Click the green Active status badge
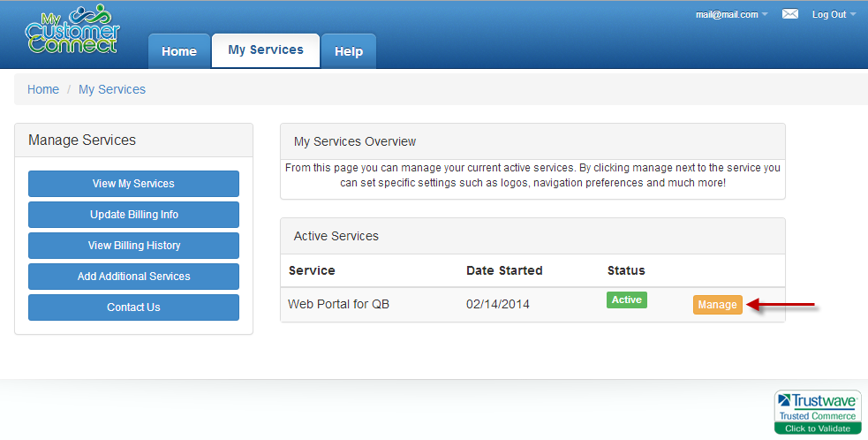Screen dimensions: 868x440 click(x=626, y=300)
